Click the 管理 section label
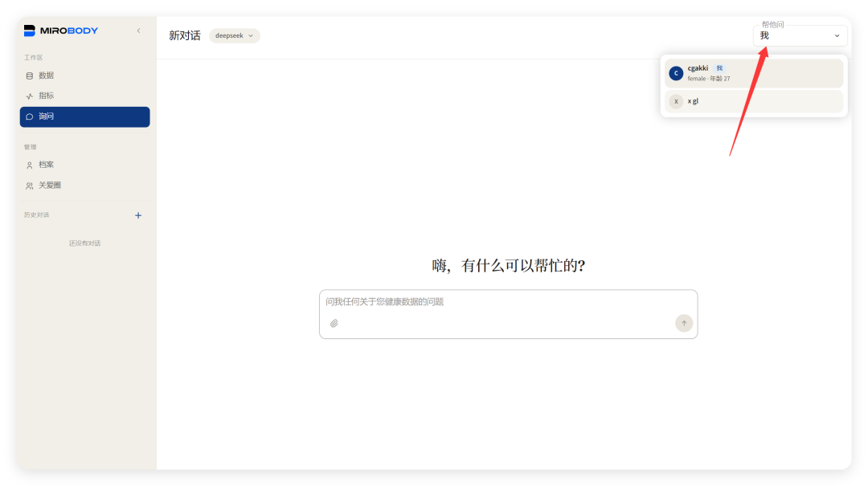The height and width of the screenshot is (486, 868). (30, 147)
